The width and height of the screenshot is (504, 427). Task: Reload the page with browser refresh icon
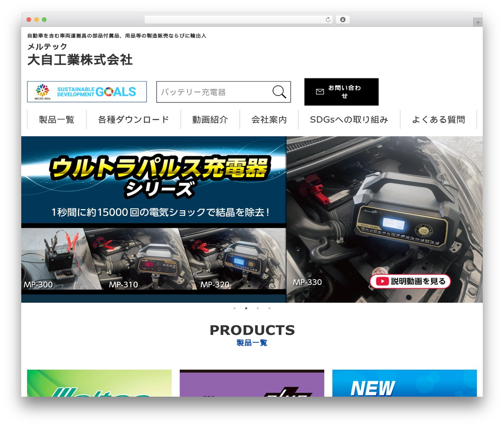(328, 20)
